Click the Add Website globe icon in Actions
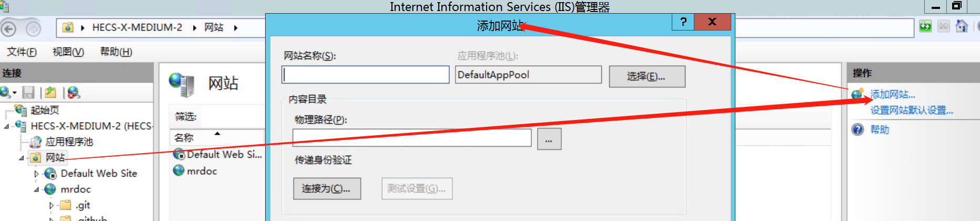The image size is (980, 221). click(x=858, y=94)
